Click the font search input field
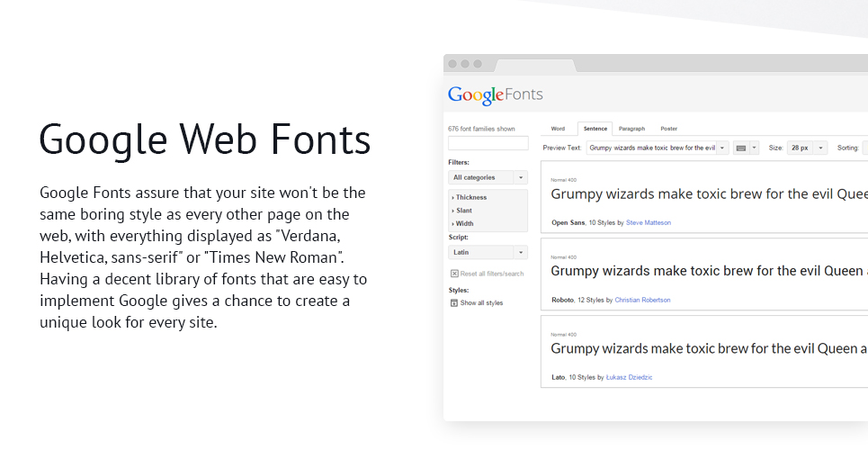Image resolution: width=868 pixels, height=450 pixels. pyautogui.click(x=488, y=143)
